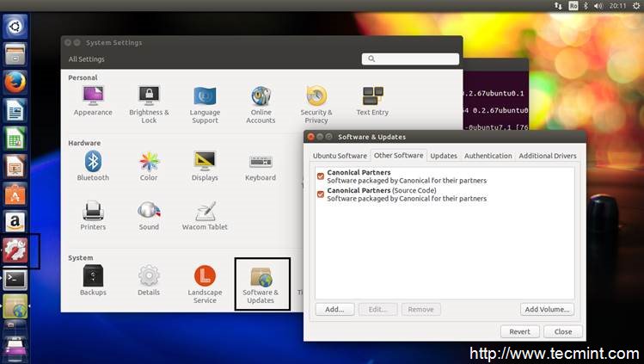Open Landscape Service settings
This screenshot has height=364, width=644.
coord(205,284)
